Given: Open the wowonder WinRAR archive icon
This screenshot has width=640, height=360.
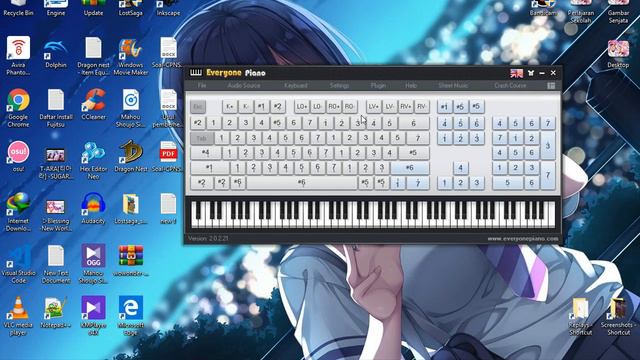Looking at the screenshot, I should pyautogui.click(x=131, y=261).
